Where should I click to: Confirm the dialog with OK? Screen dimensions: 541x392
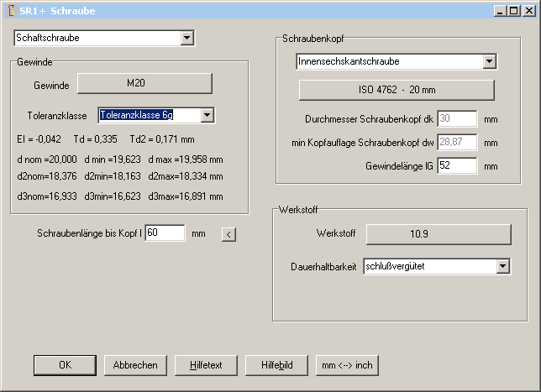pyautogui.click(x=65, y=365)
